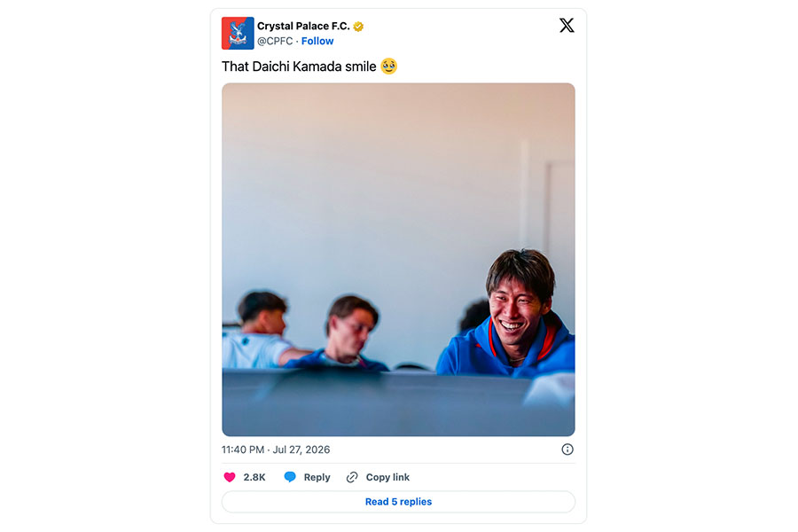Click the 2.8K likes count
Screen dimensions: 798x532
tap(254, 477)
